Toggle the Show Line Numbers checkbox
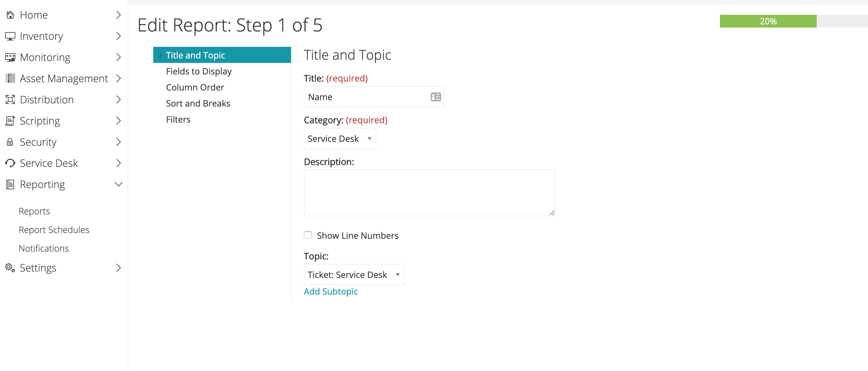 click(x=308, y=235)
